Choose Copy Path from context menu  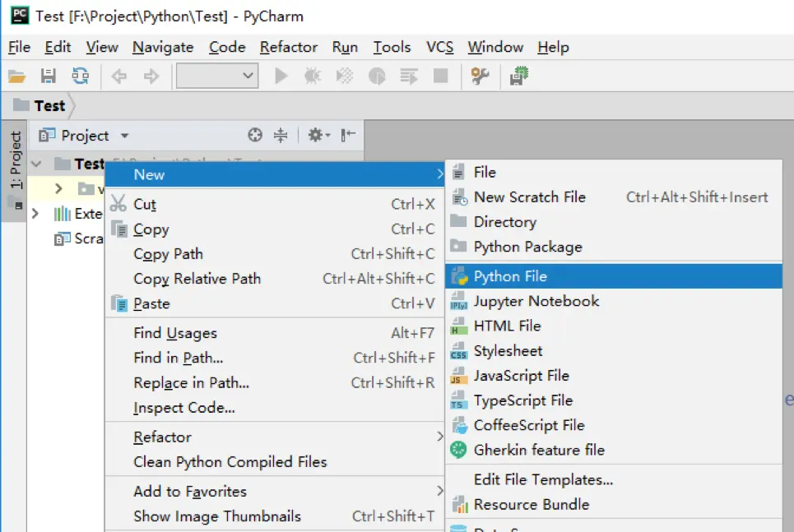click(x=275, y=253)
